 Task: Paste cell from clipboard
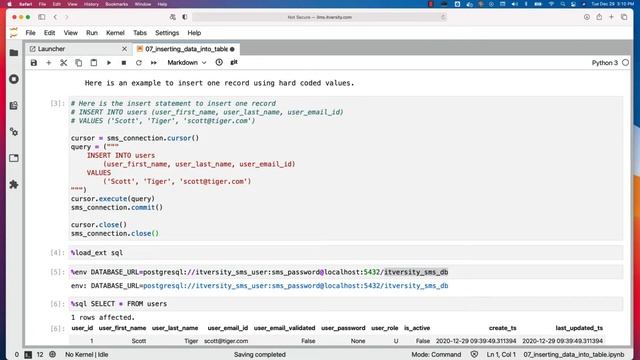tap(94, 63)
